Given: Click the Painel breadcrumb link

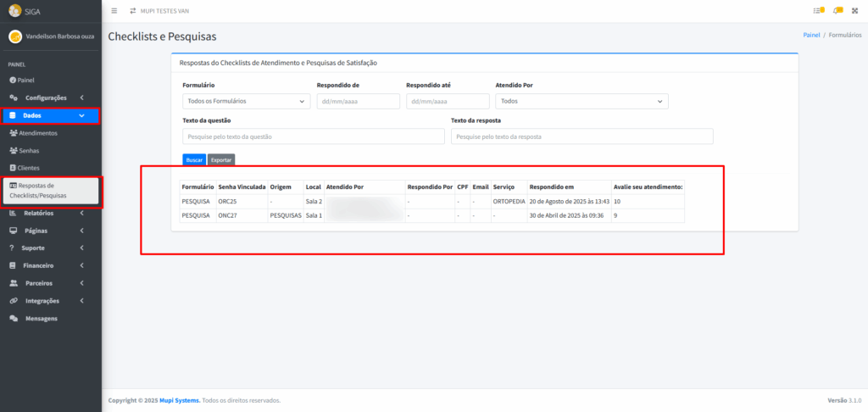Looking at the screenshot, I should point(811,36).
